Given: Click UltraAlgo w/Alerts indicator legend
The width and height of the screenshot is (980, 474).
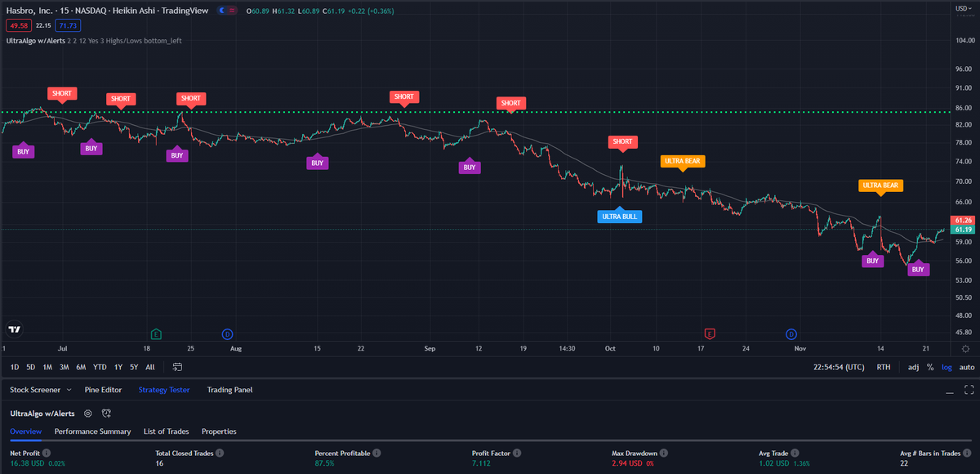Looking at the screenshot, I should tap(38, 39).
